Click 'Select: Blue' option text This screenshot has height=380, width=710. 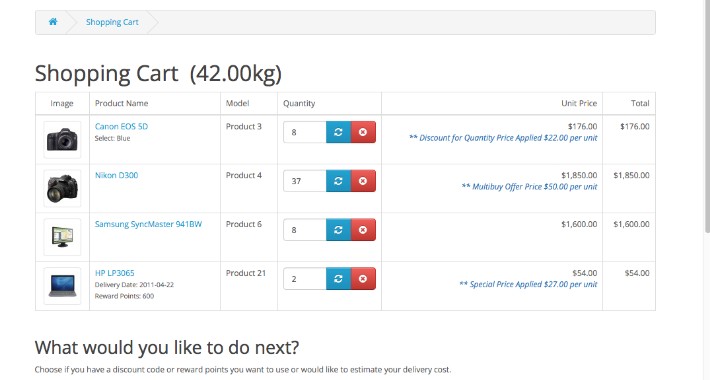point(112,139)
